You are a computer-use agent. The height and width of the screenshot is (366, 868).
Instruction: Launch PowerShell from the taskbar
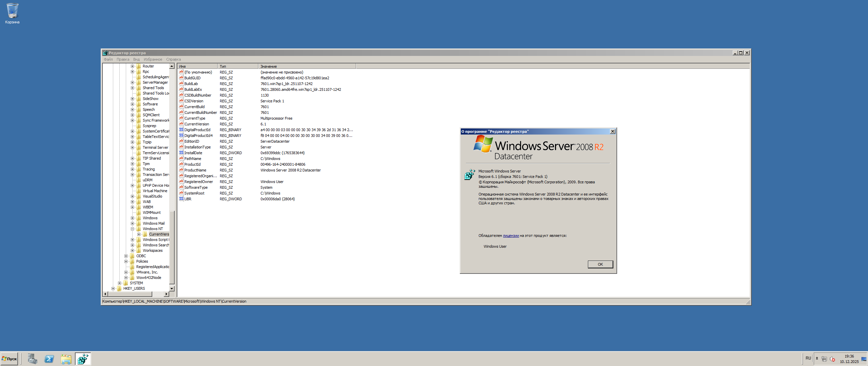point(49,359)
